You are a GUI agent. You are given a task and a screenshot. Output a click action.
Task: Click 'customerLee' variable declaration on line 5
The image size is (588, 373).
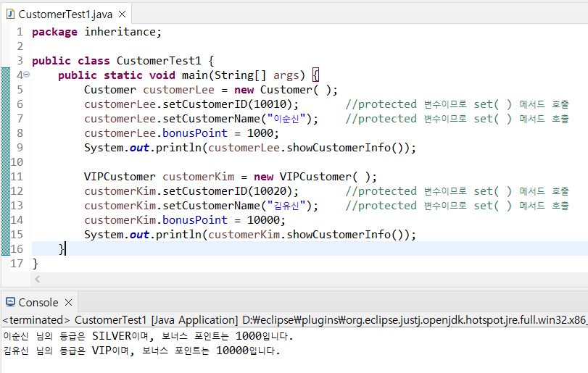[x=178, y=90]
